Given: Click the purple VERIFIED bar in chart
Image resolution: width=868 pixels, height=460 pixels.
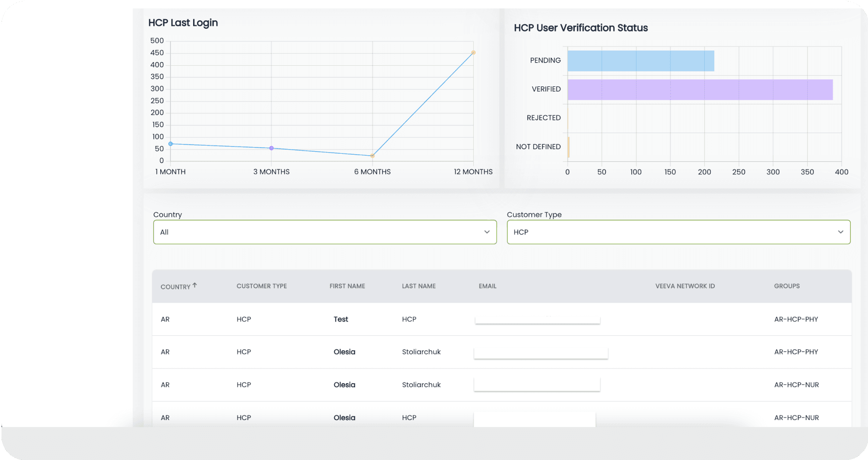Looking at the screenshot, I should click(x=700, y=89).
